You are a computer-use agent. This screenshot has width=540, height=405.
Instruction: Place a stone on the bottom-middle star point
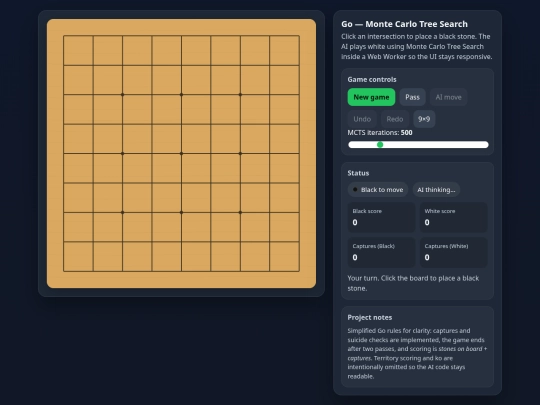(181, 212)
